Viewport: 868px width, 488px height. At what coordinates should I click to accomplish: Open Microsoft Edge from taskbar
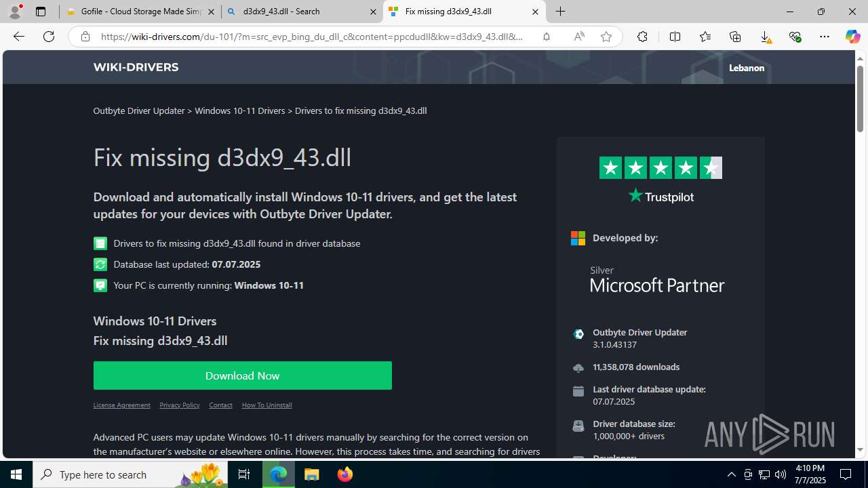(x=279, y=474)
